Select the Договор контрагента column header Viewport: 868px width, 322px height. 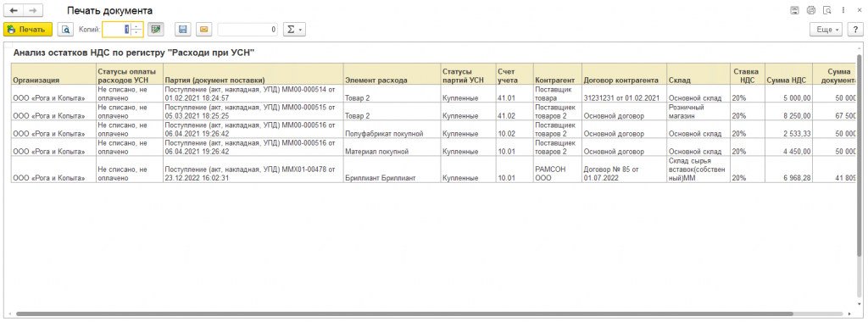(x=625, y=74)
